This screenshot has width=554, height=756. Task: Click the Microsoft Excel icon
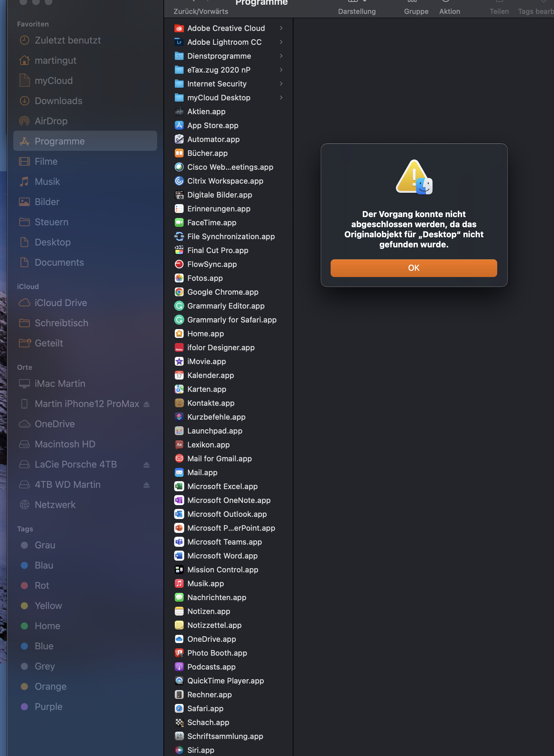179,486
